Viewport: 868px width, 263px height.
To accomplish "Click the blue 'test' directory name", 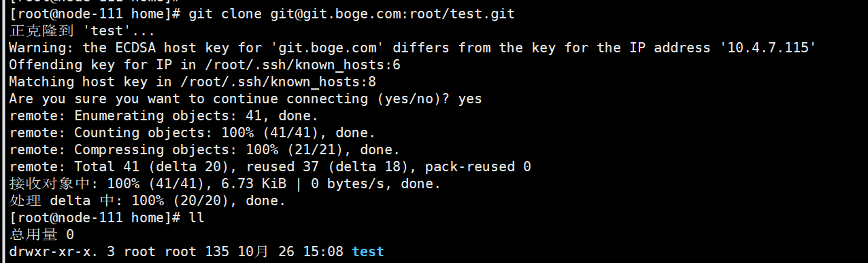I will (x=368, y=251).
